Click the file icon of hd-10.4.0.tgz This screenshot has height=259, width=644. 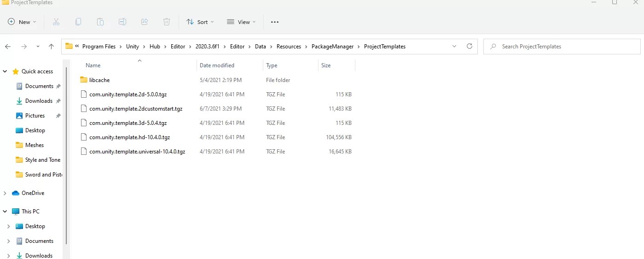(x=83, y=137)
